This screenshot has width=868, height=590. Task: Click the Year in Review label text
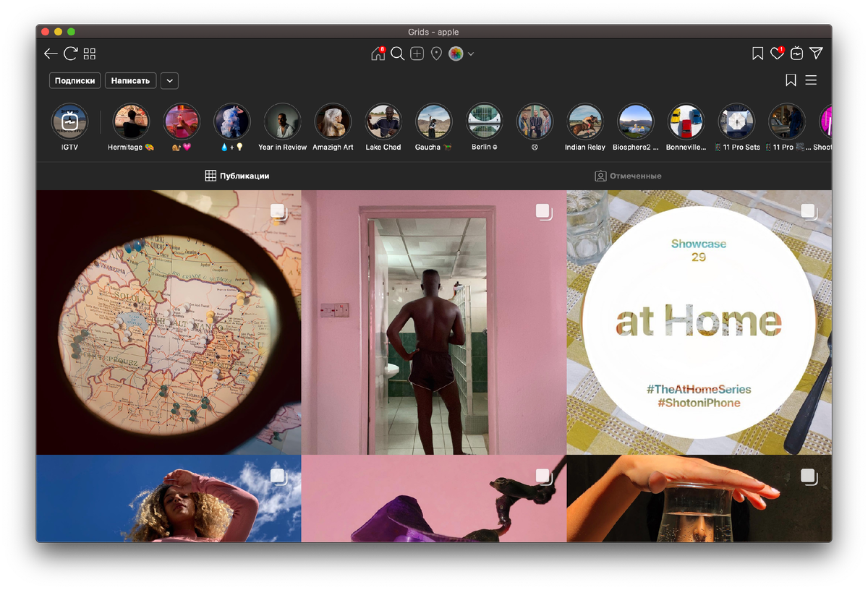[x=282, y=147]
